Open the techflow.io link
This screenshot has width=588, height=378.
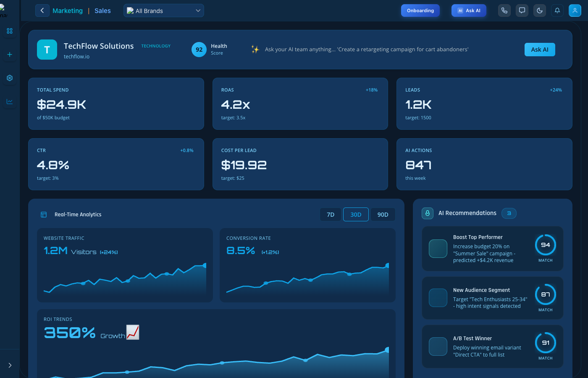pyautogui.click(x=76, y=57)
